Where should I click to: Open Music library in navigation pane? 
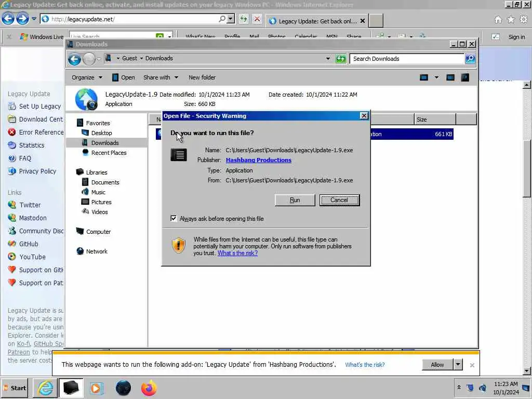tap(98, 192)
